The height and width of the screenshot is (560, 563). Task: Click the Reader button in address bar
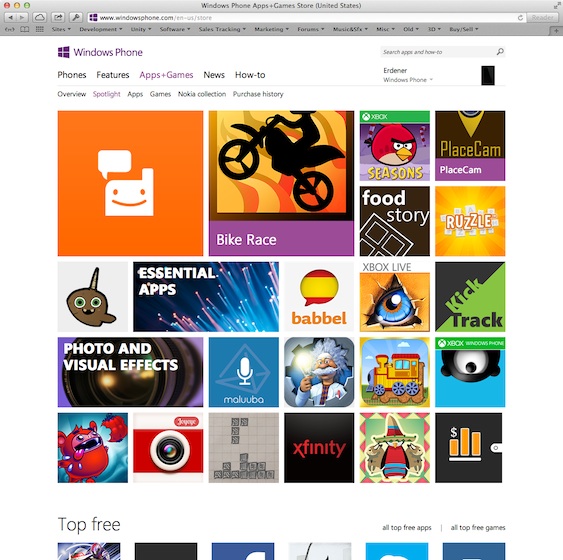coord(542,18)
